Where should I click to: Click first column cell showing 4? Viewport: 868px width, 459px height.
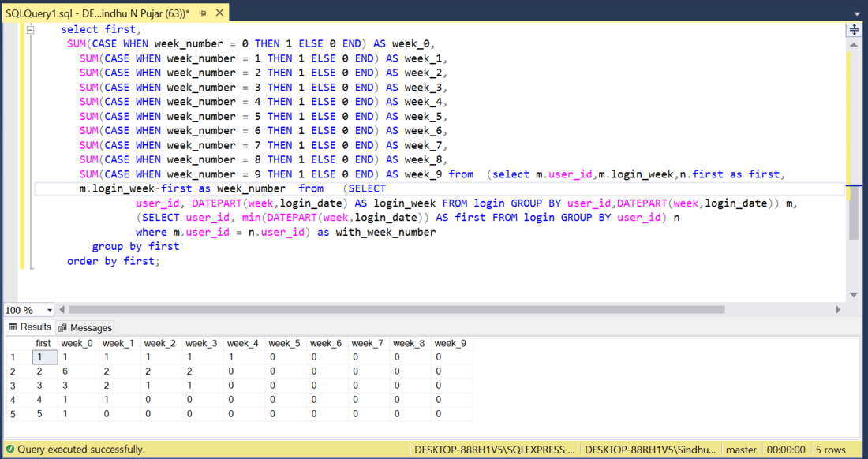click(44, 400)
